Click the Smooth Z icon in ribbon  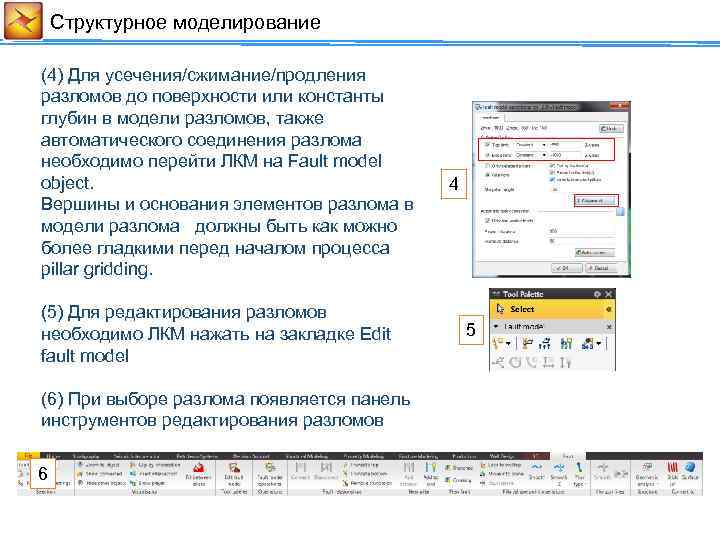click(x=559, y=474)
